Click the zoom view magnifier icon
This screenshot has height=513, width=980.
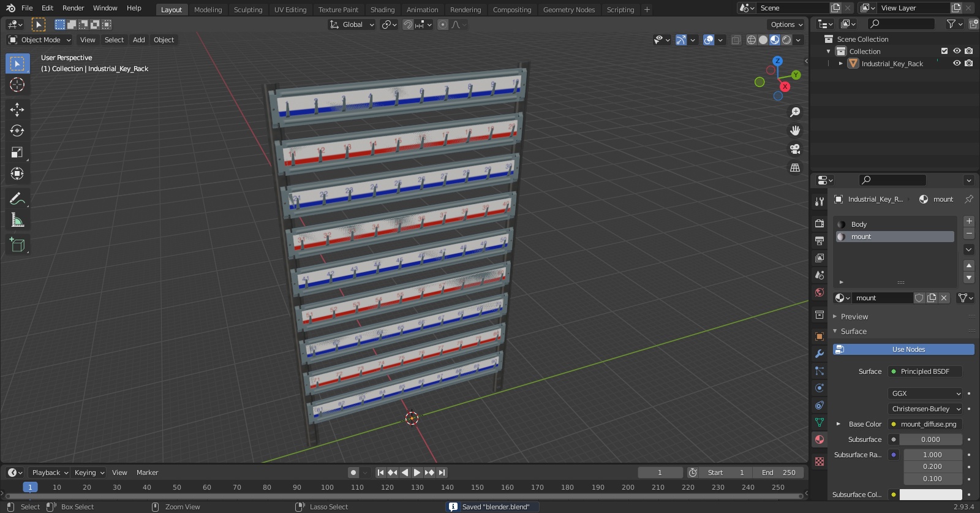click(795, 112)
